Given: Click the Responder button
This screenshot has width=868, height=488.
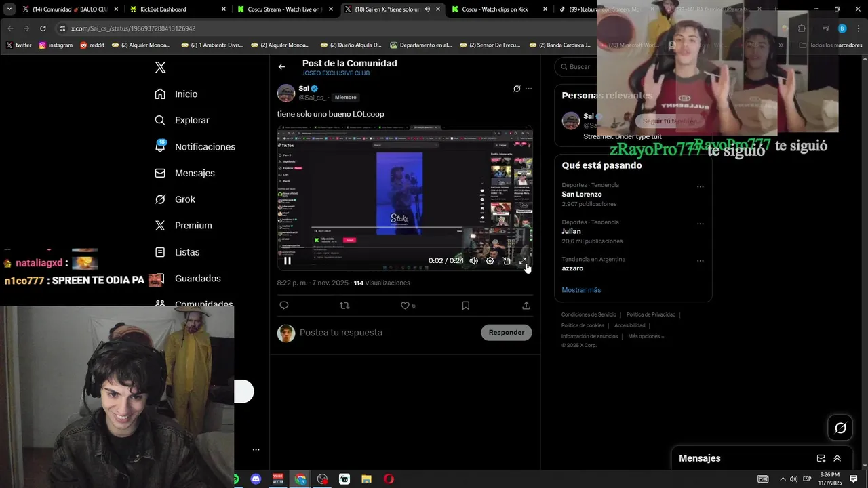Looking at the screenshot, I should click(x=507, y=333).
